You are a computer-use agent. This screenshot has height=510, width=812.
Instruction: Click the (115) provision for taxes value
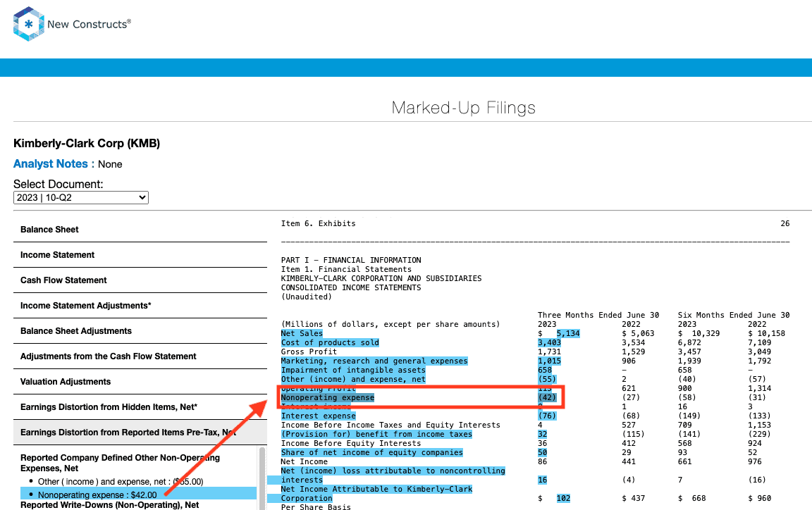tap(634, 435)
